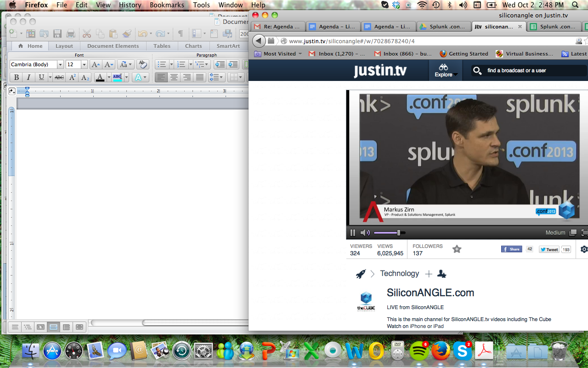
Task: Toggle Align Text Left in Word
Action: click(161, 77)
